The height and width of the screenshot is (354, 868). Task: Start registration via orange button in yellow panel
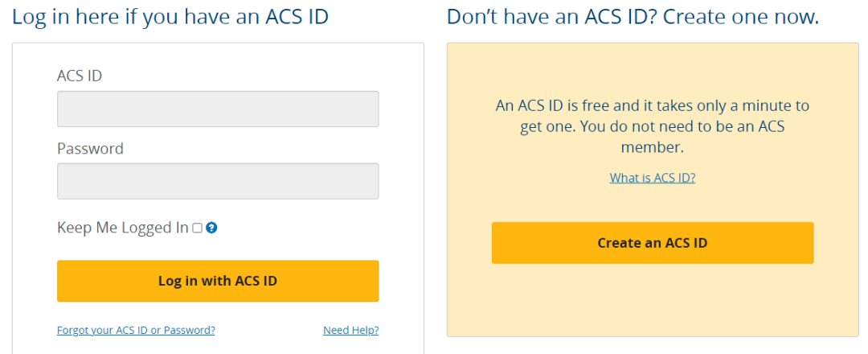[653, 243]
